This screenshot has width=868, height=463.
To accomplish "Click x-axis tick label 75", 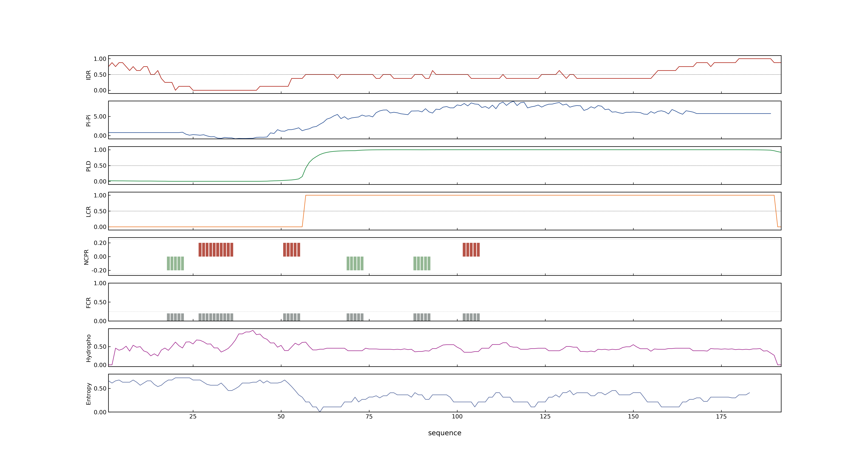I will [x=369, y=416].
